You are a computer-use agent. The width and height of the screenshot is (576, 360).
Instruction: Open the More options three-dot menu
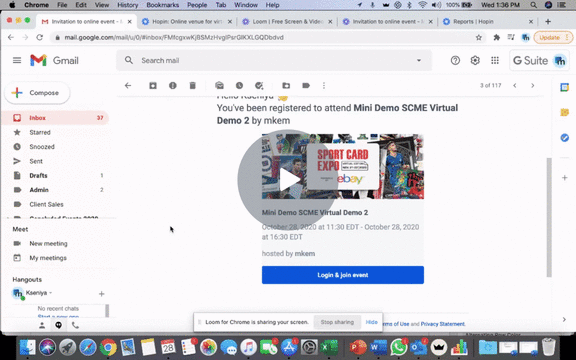coord(324,86)
